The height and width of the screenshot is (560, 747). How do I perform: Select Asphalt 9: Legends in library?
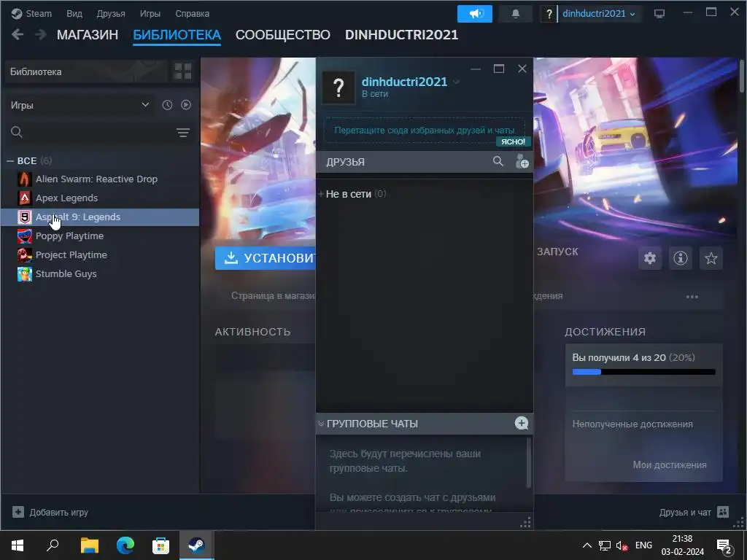point(99,217)
